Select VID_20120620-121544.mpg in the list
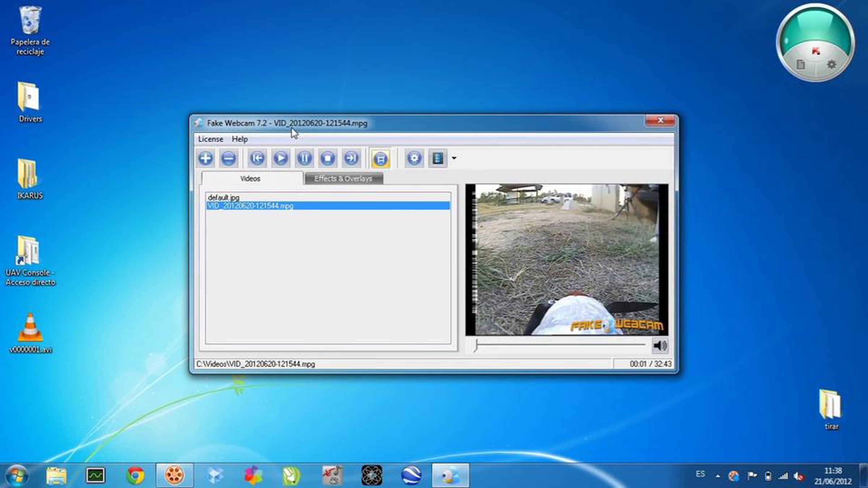This screenshot has height=488, width=868. pyautogui.click(x=328, y=206)
